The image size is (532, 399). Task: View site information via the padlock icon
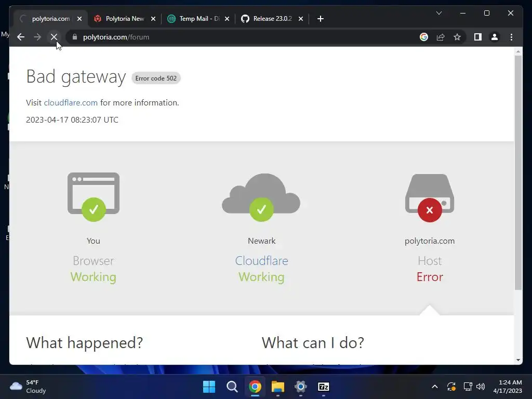click(x=75, y=37)
